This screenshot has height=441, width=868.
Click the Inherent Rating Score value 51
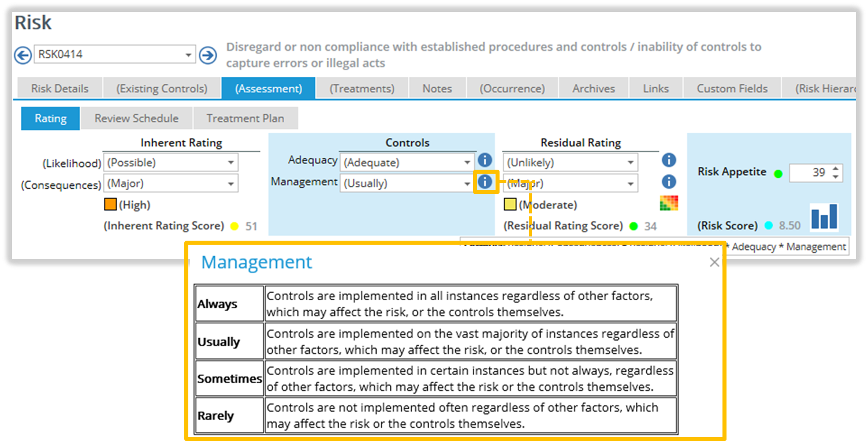tap(251, 226)
